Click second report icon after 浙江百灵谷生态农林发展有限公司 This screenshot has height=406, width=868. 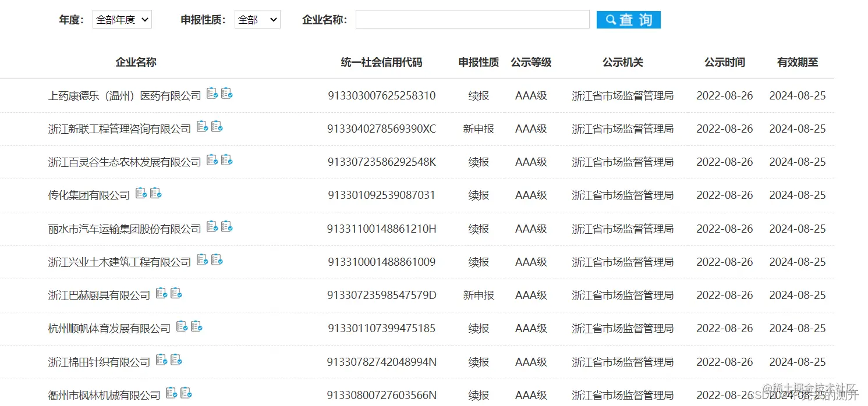pos(227,159)
